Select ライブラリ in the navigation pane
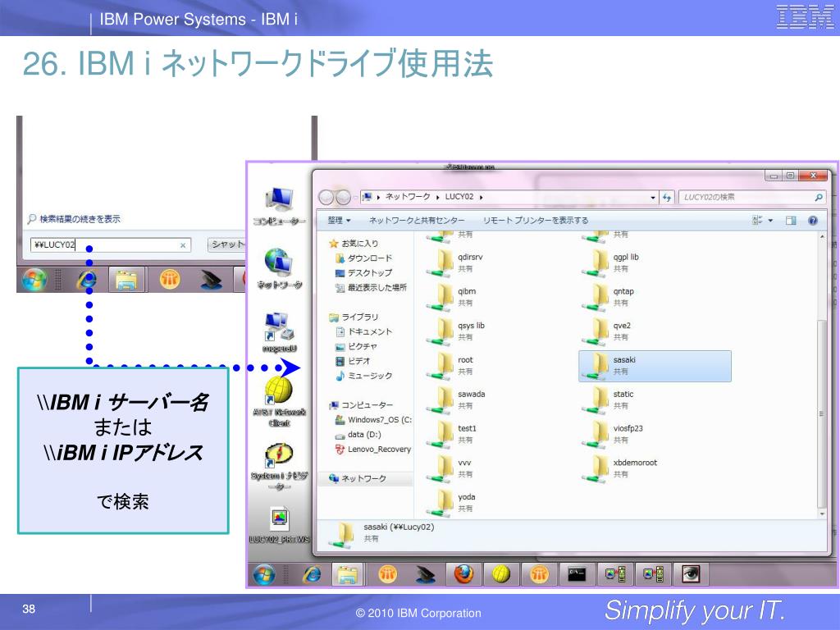 [x=354, y=317]
